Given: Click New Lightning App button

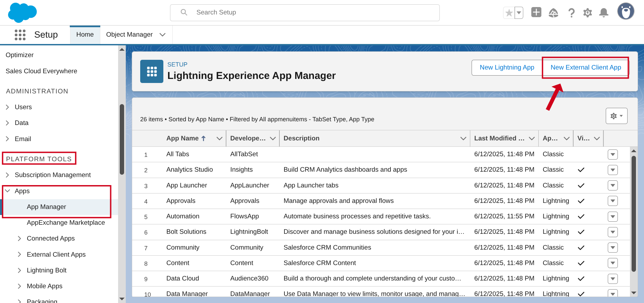Looking at the screenshot, I should (507, 68).
